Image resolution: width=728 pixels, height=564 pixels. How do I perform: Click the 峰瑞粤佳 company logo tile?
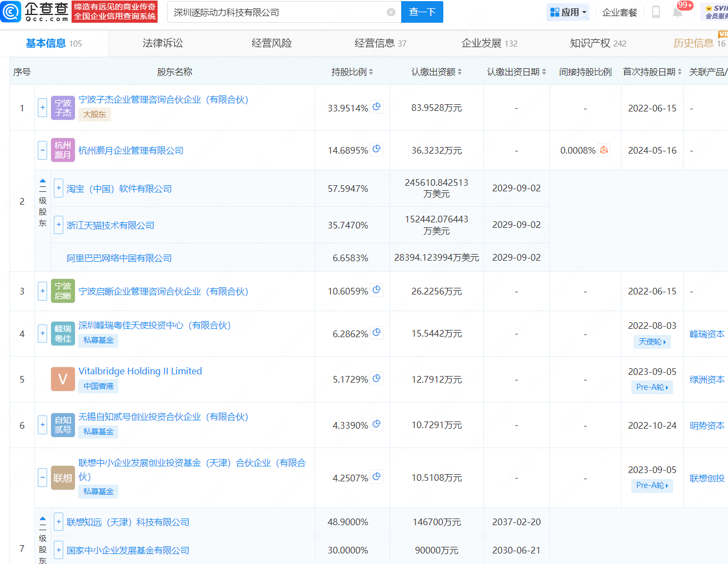coord(63,333)
